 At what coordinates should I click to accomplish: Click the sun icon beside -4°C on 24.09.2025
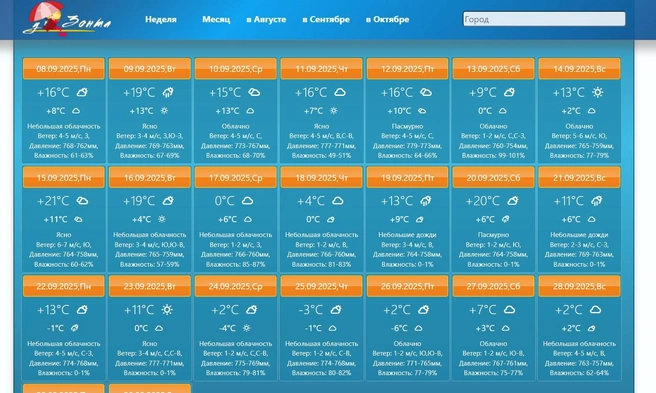(246, 328)
